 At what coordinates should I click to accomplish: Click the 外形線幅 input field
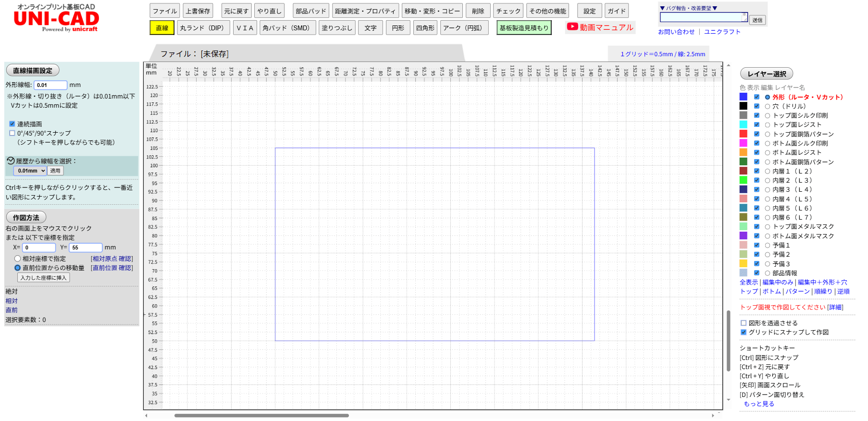coord(50,85)
